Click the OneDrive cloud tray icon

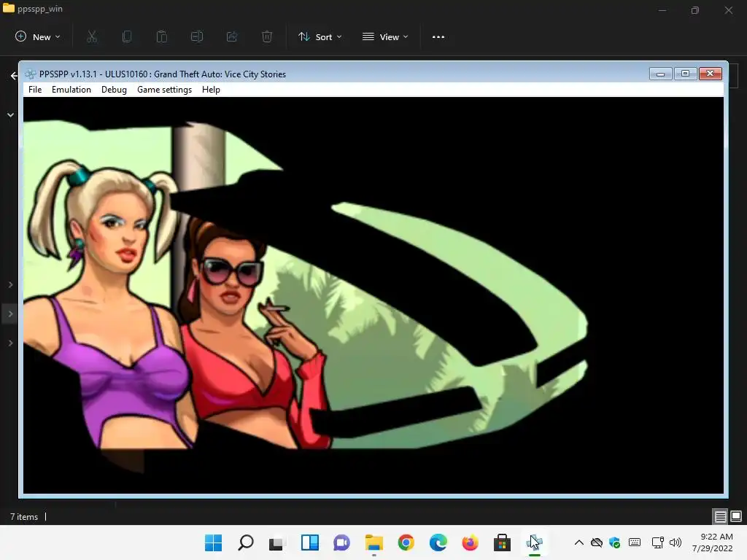[x=597, y=542]
